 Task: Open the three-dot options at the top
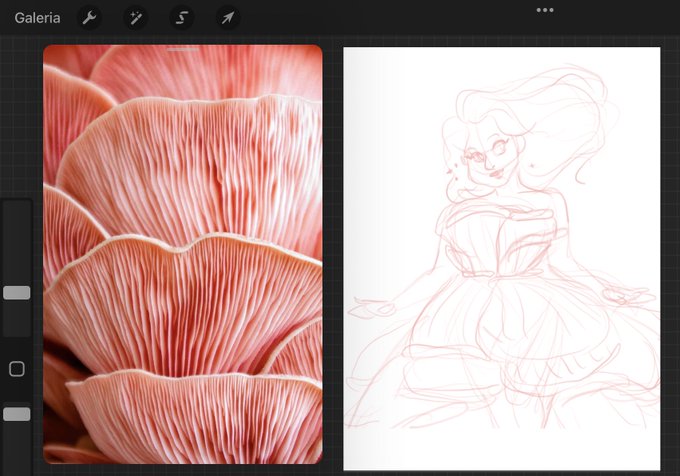coord(545,10)
